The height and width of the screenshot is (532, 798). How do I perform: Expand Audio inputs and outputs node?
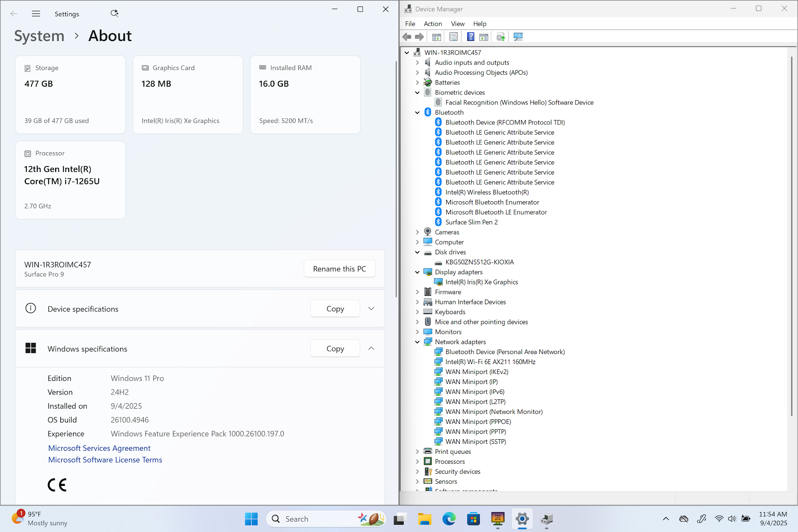click(417, 62)
